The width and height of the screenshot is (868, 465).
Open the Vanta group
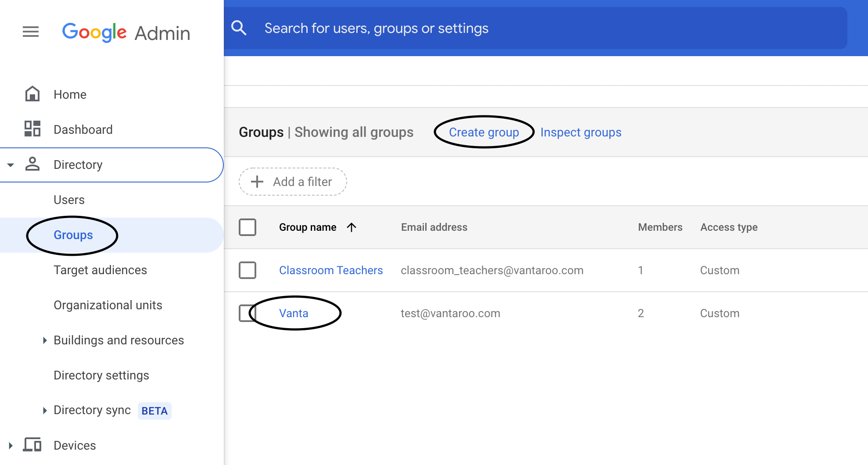[x=294, y=313]
